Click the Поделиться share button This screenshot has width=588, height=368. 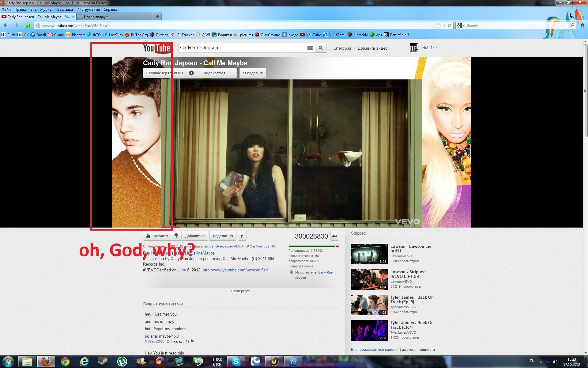[223, 236]
